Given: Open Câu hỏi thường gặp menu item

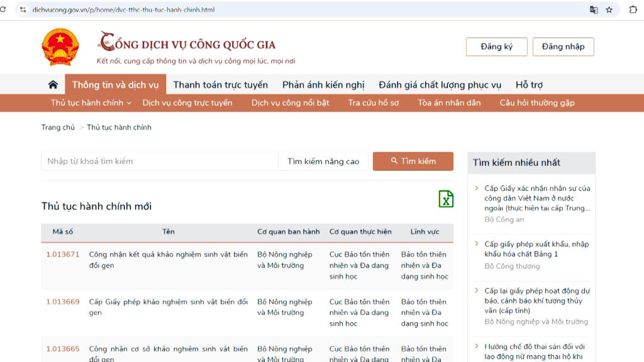Looking at the screenshot, I should tap(537, 103).
